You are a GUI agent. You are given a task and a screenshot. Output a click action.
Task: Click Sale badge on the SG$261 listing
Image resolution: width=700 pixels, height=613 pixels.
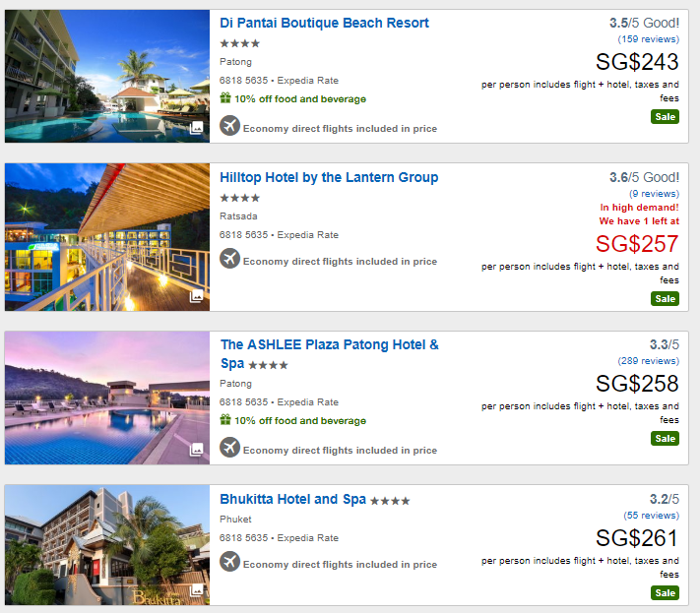pos(665,592)
